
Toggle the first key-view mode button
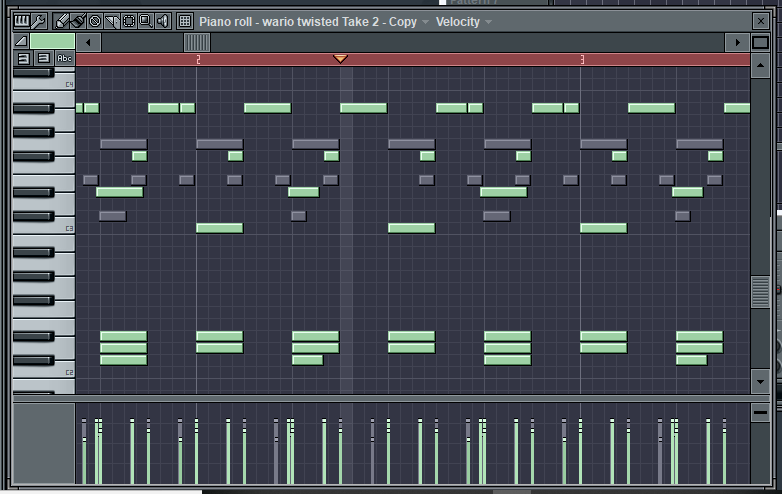point(22,59)
